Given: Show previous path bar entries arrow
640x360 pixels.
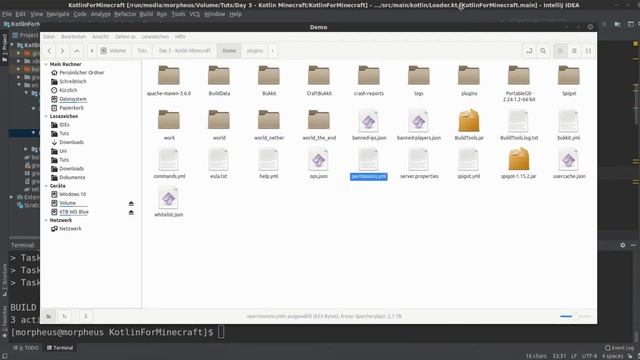Looking at the screenshot, I should (92, 51).
